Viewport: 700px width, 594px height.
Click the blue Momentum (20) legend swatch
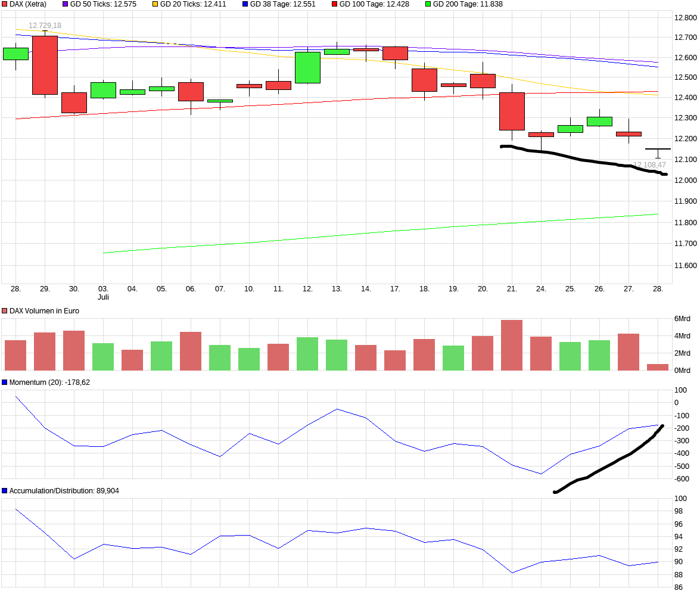pos(5,382)
